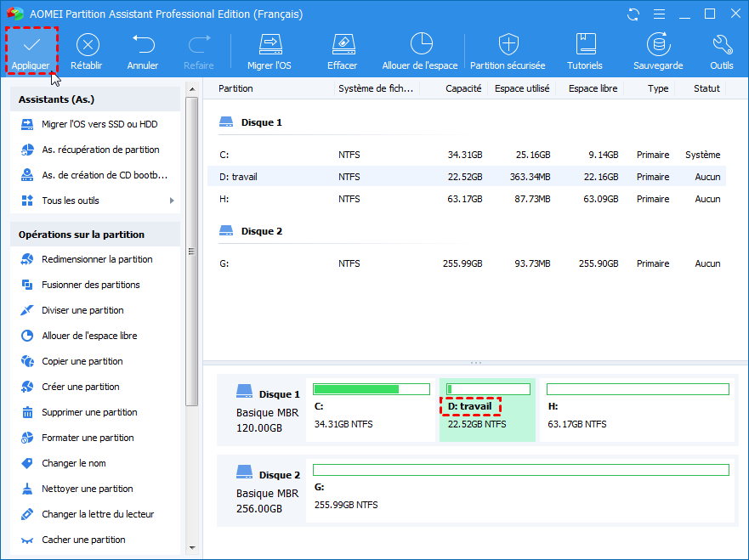Sort by the Capacité column header
Image resolution: width=749 pixels, height=560 pixels.
point(463,88)
